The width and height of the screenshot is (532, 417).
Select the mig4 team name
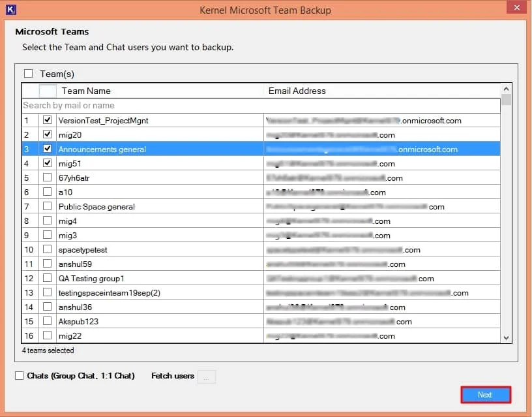(68, 221)
